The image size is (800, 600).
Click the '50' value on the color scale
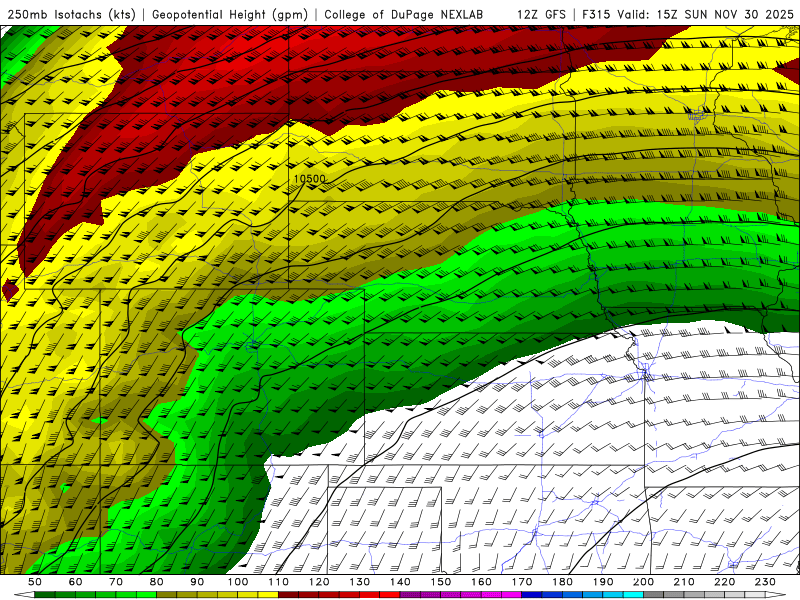[35, 582]
